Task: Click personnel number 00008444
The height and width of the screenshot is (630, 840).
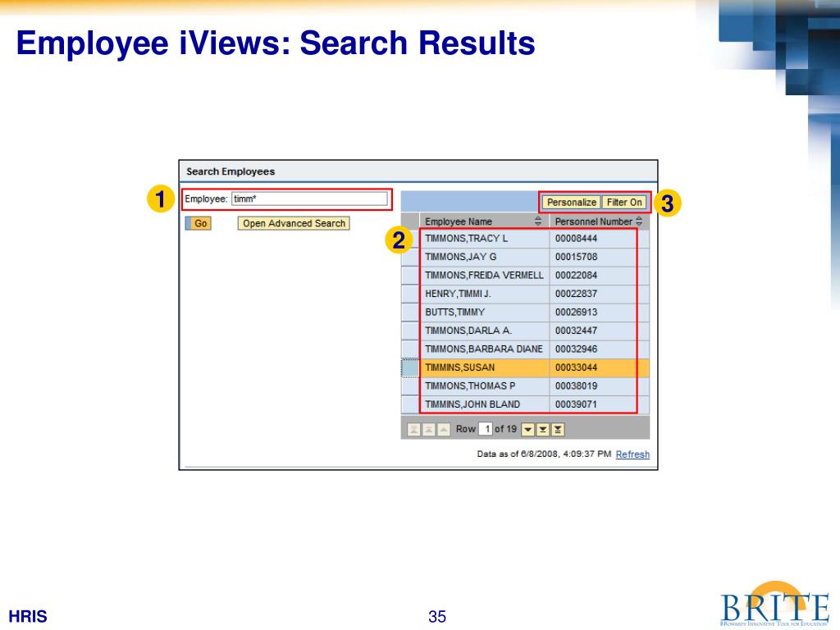Action: (576, 239)
